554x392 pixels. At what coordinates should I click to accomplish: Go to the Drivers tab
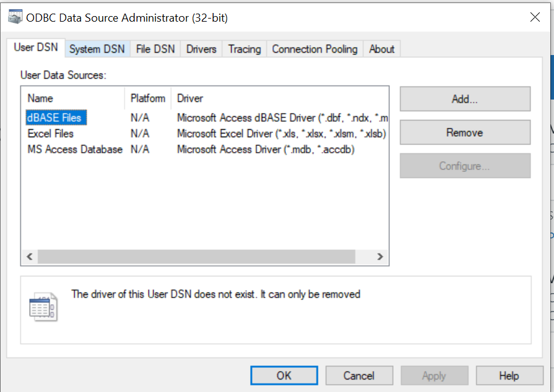[201, 49]
